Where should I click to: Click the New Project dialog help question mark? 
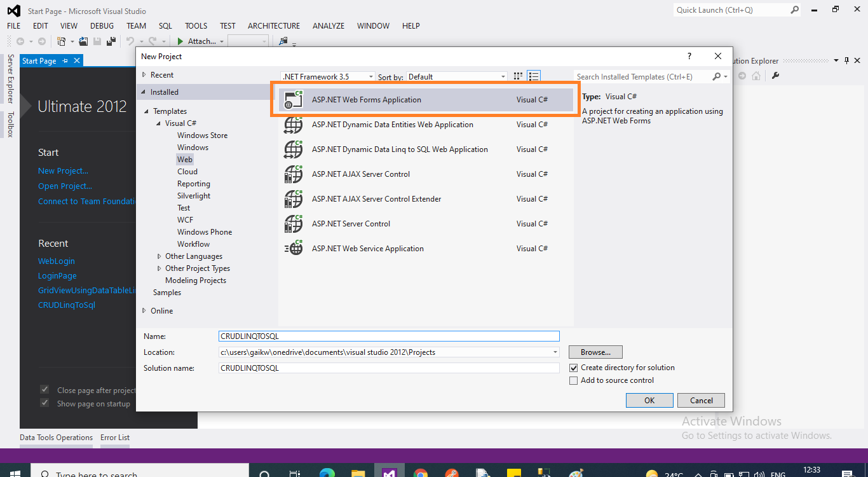pyautogui.click(x=689, y=57)
